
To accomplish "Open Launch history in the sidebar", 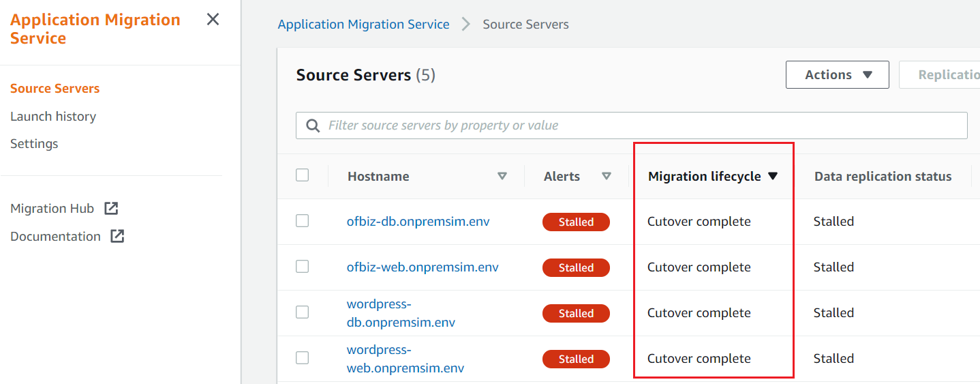I will [x=53, y=117].
